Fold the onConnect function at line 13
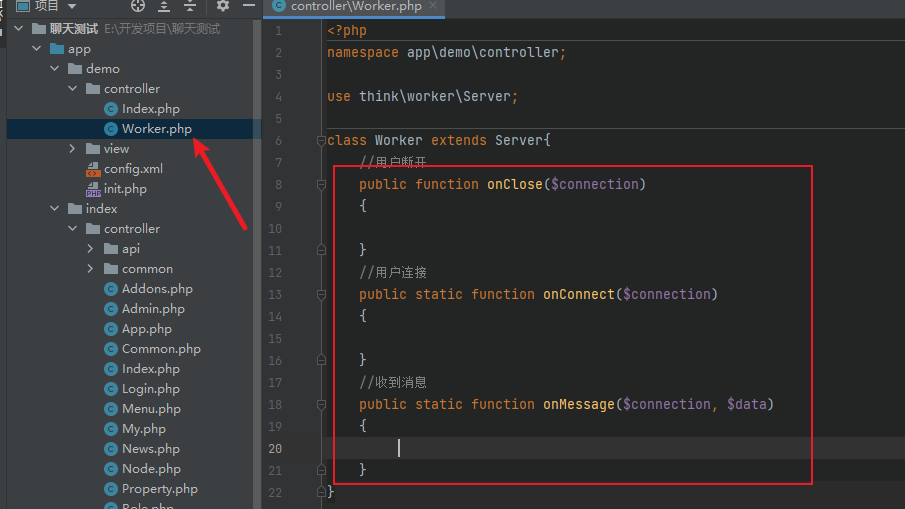Viewport: 905px width, 509px height. click(x=321, y=295)
